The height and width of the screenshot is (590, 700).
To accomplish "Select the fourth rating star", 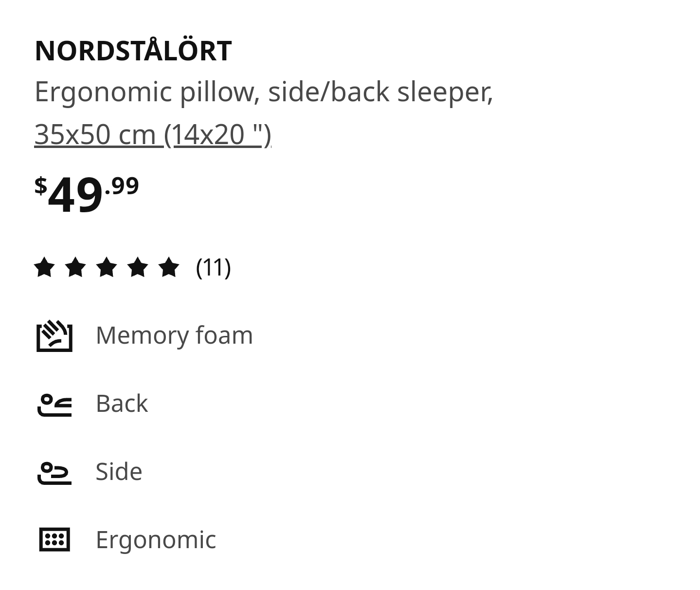I will tap(138, 267).
